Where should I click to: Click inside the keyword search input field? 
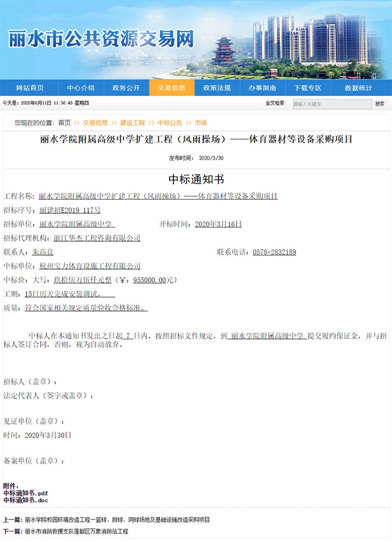330,103
